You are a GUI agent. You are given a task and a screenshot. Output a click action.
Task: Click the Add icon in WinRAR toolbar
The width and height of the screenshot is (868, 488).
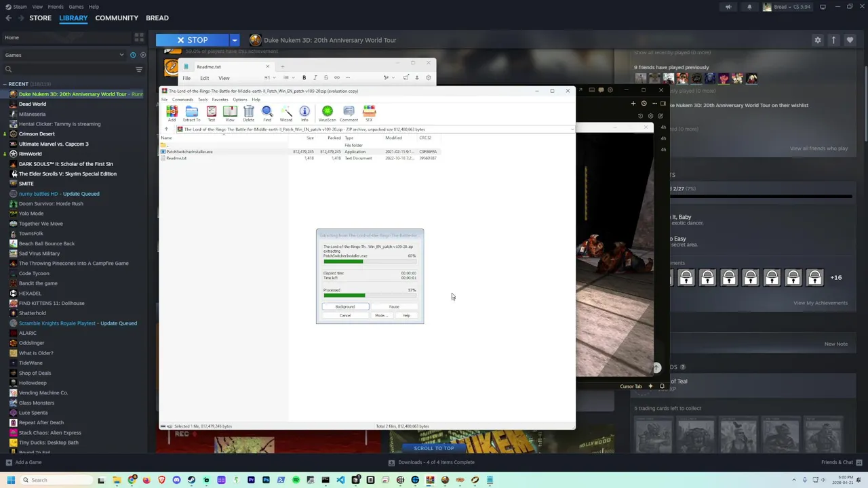(x=172, y=113)
